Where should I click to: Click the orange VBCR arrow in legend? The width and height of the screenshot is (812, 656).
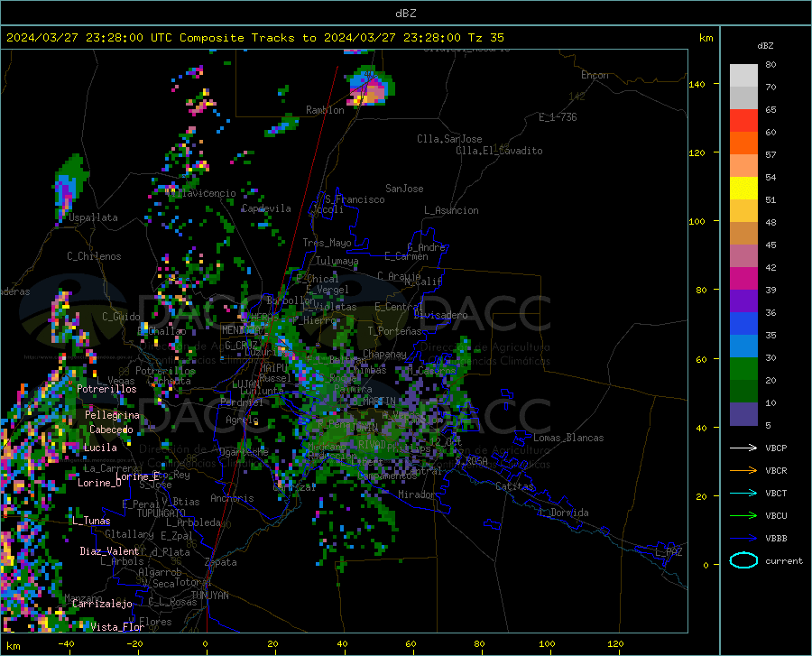coord(743,471)
